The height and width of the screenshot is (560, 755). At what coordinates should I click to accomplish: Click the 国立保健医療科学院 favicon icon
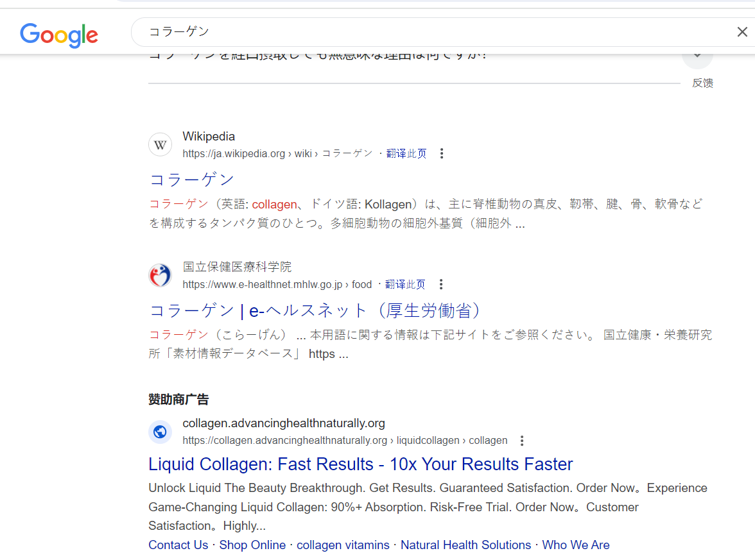click(x=161, y=275)
